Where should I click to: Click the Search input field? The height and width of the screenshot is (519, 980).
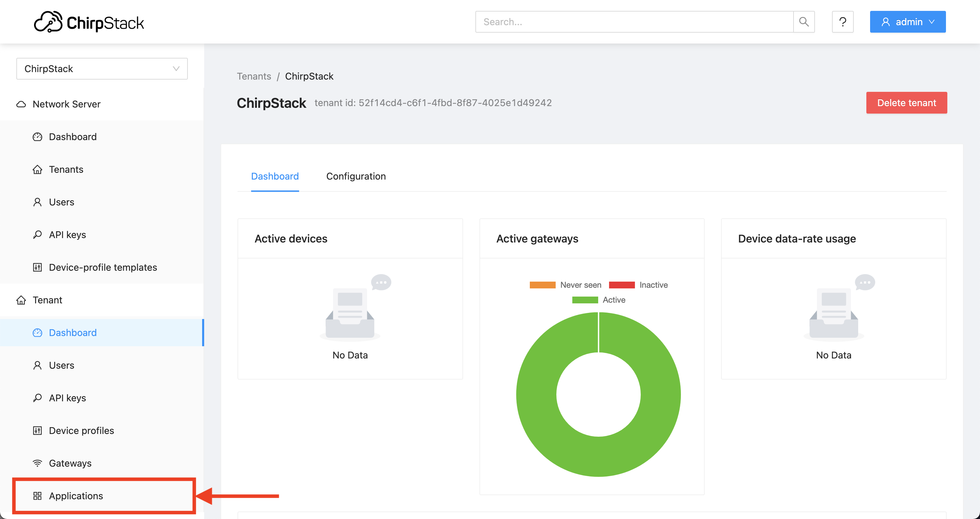(x=635, y=21)
